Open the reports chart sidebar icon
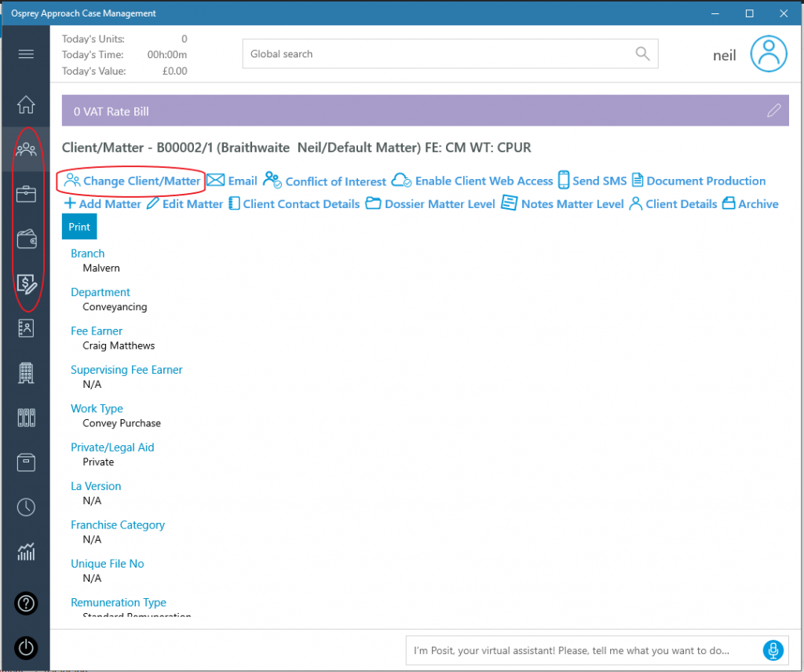The width and height of the screenshot is (804, 672). pyautogui.click(x=26, y=552)
